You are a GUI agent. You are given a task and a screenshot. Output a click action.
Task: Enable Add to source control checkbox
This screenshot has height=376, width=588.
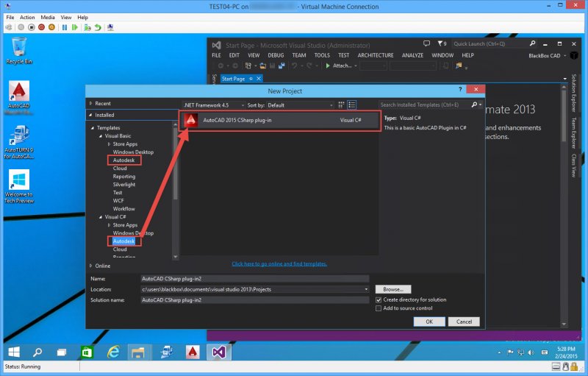[379, 308]
